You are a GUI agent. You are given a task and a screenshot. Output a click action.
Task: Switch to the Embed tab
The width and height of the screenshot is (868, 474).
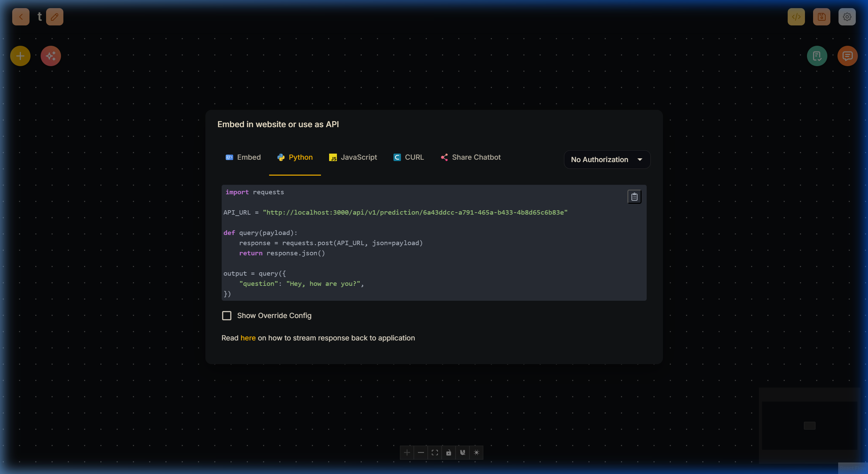point(243,157)
